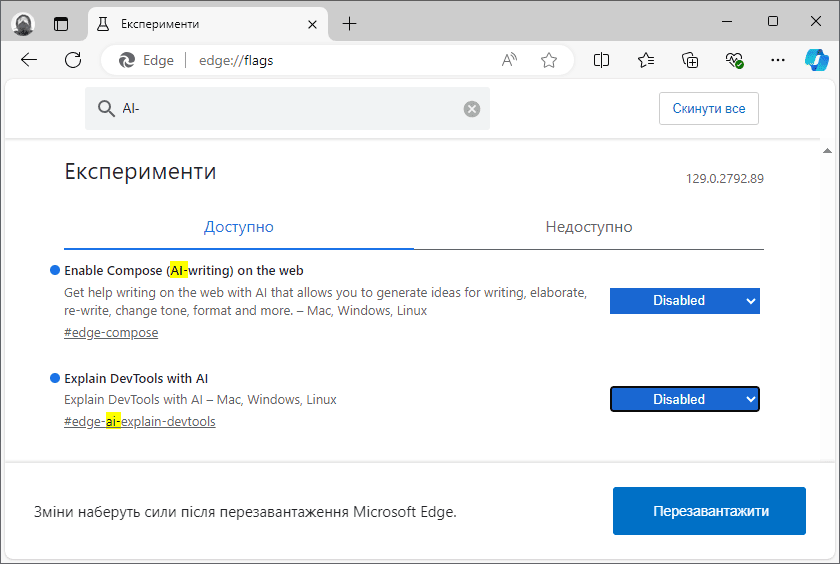Image resolution: width=840 pixels, height=564 pixels.
Task: Open the Copilot sidebar icon
Action: pos(816,60)
